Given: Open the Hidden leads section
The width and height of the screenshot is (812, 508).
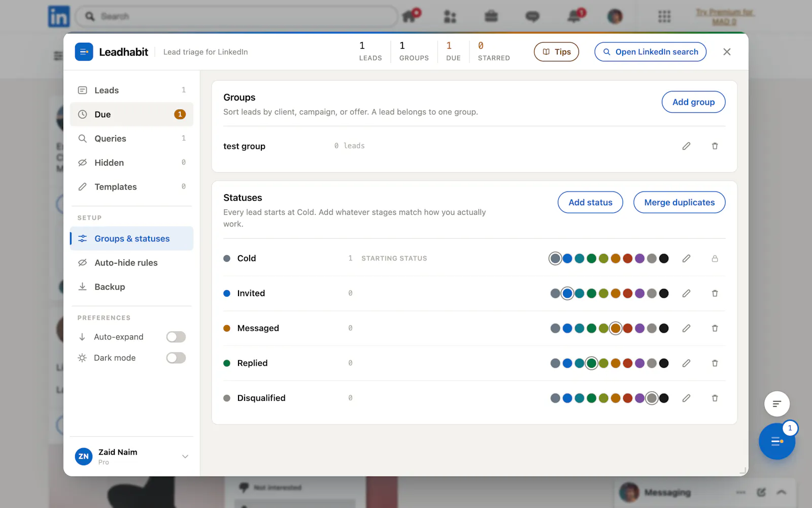Looking at the screenshot, I should pyautogui.click(x=131, y=163).
